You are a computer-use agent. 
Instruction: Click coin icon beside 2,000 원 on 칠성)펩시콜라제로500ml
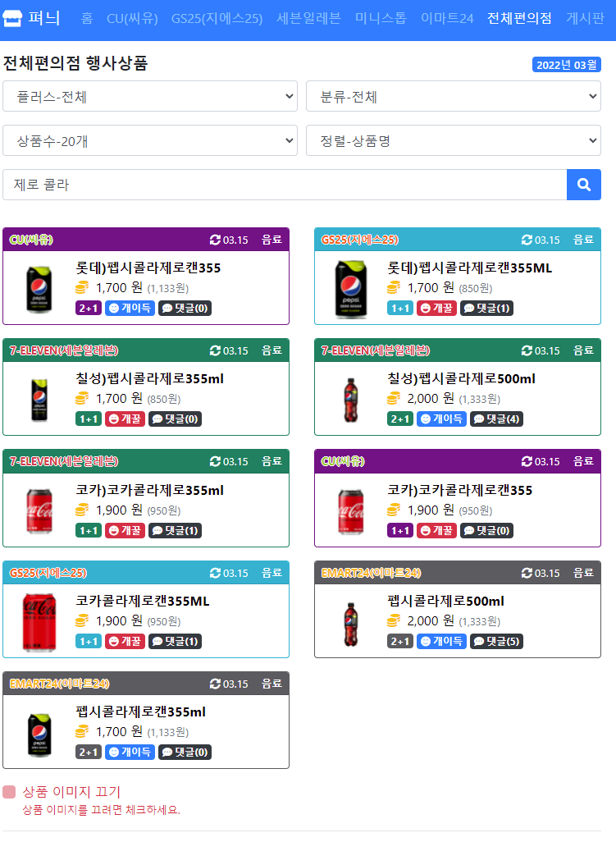pyautogui.click(x=394, y=399)
